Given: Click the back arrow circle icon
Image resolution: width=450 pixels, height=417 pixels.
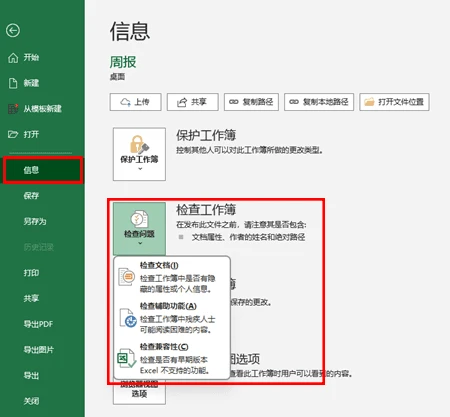Looking at the screenshot, I should 13,31.
